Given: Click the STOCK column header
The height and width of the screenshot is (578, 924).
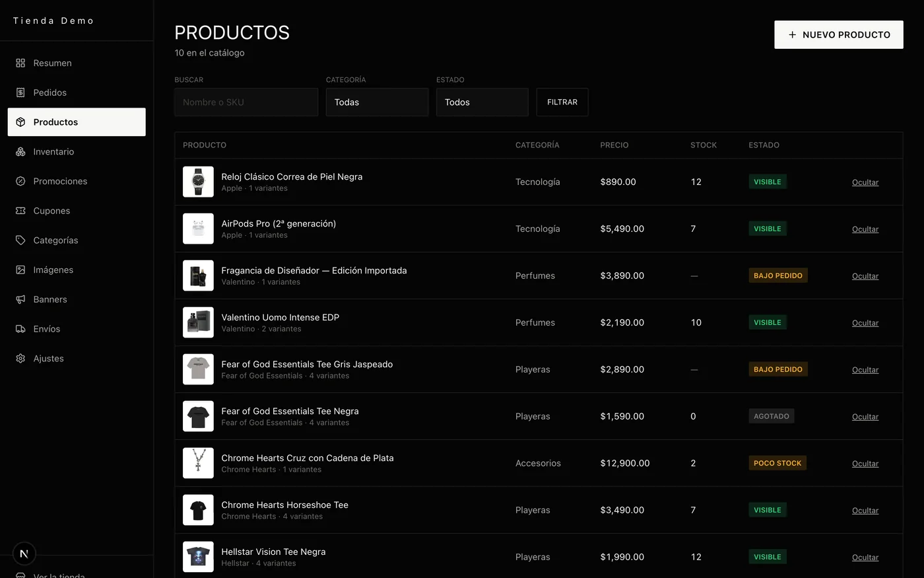Looking at the screenshot, I should click(x=704, y=145).
